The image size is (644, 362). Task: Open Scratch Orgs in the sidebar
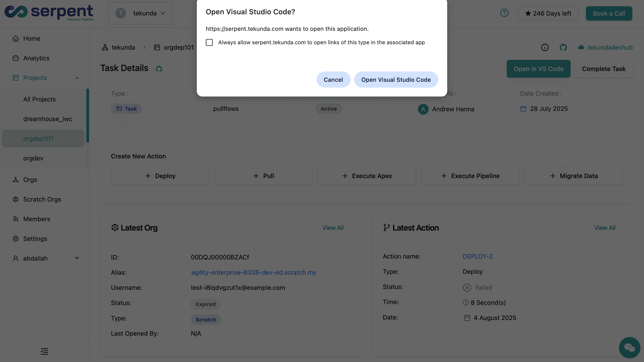point(42,199)
